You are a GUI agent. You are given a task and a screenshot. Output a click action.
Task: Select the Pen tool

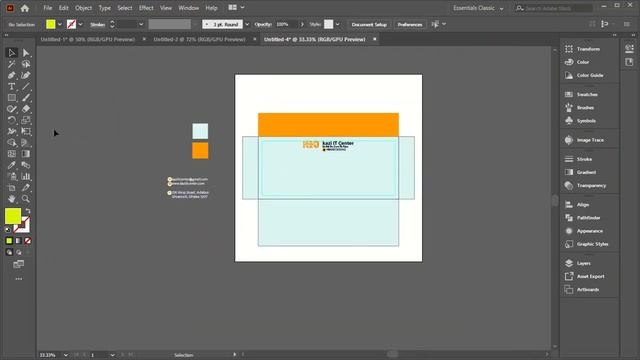click(x=11, y=76)
